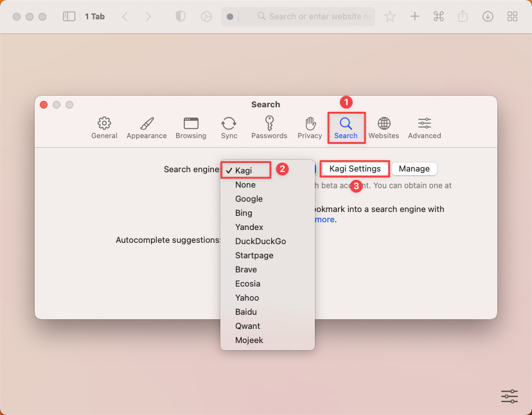Open the General settings tab
This screenshot has height=415, width=532.
(104, 128)
